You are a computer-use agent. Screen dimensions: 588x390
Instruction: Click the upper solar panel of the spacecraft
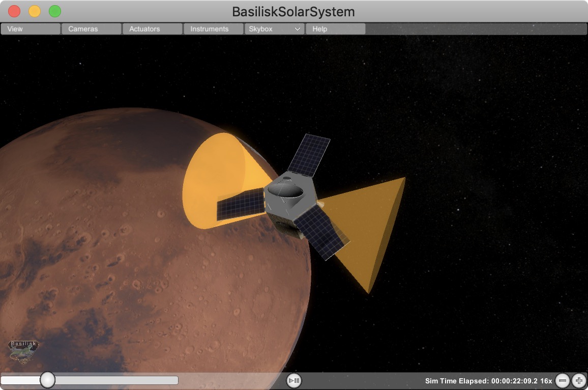coord(309,155)
